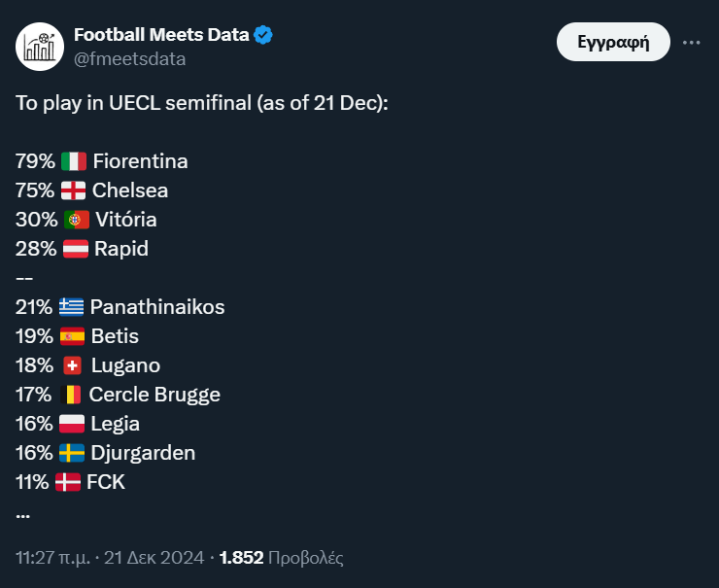Expand the truncated text ellipsis below FCK
The width and height of the screenshot is (719, 588).
tap(23, 514)
